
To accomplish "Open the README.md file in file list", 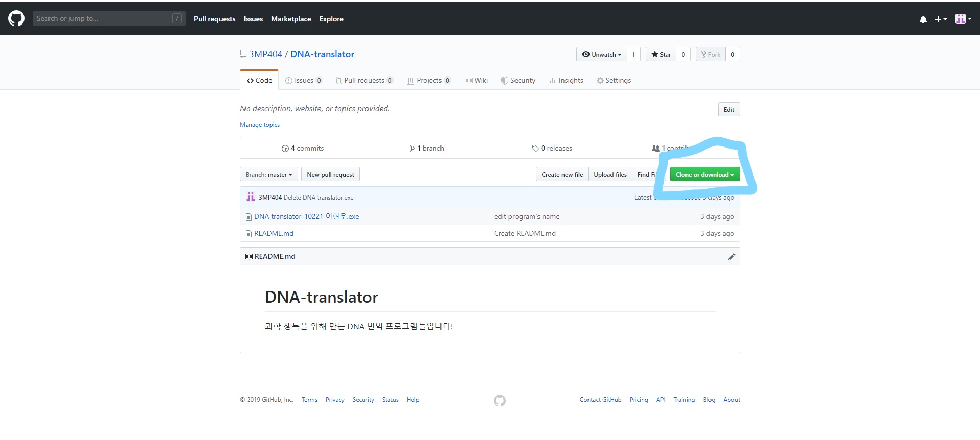I will pos(274,233).
